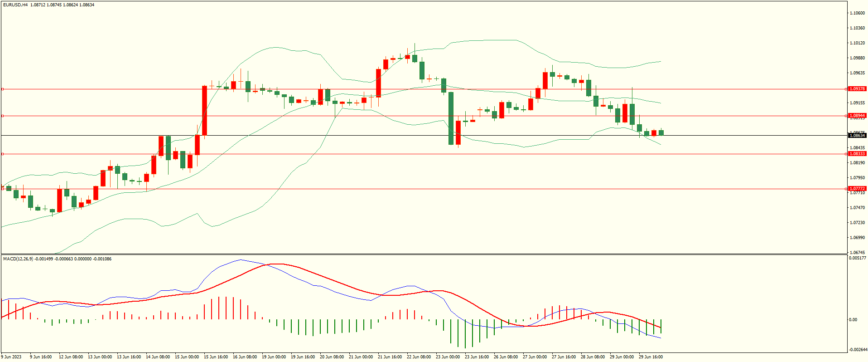Screen dimensions: 868x362
Task: Click the 21 Jun 16:00 time label
Action: pyautogui.click(x=390, y=357)
